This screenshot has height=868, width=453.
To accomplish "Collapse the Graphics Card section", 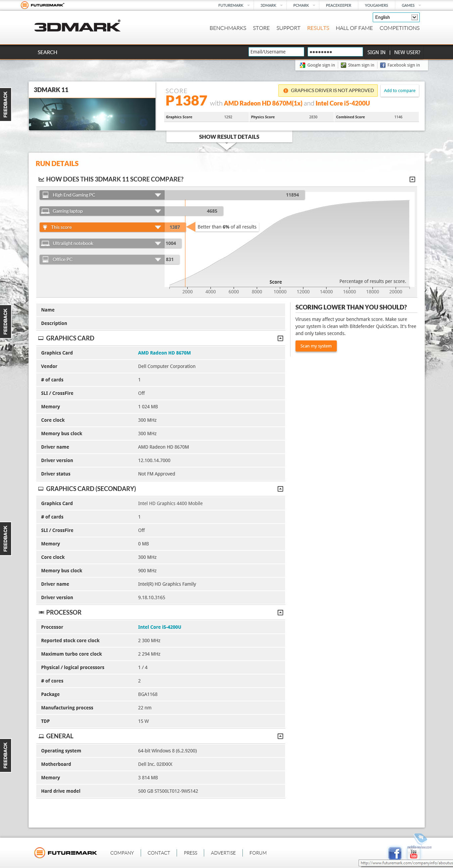I will point(280,338).
